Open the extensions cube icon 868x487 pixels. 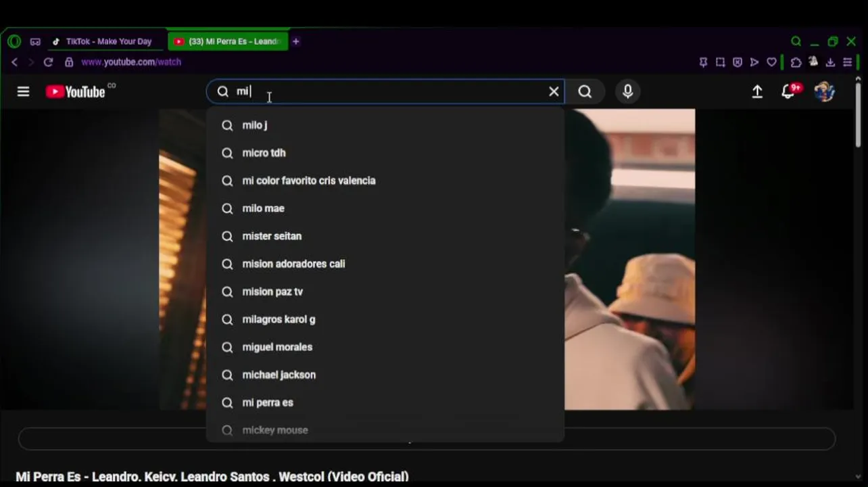tap(796, 62)
